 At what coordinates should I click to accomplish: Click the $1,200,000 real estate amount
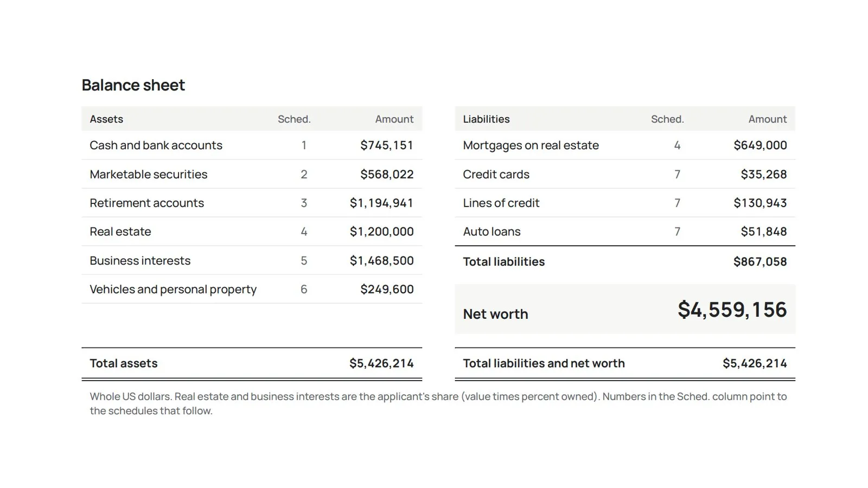tap(381, 232)
